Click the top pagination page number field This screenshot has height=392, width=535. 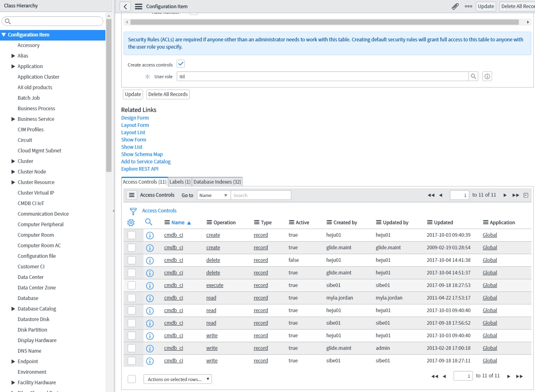[x=460, y=195]
